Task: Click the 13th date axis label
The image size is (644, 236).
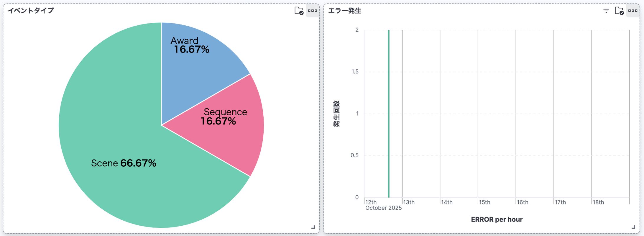Action: (x=409, y=202)
